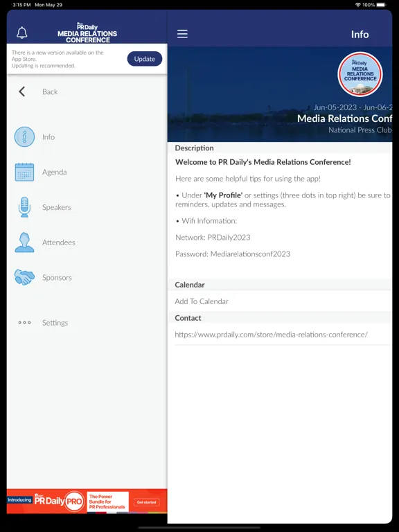Open the Speakers microphone icon
Viewport: 399px width, 532px height.
24,207
